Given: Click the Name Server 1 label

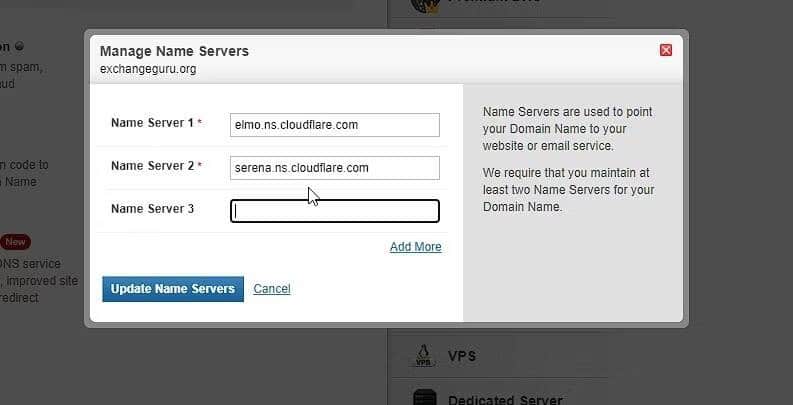Looking at the screenshot, I should pos(152,123).
